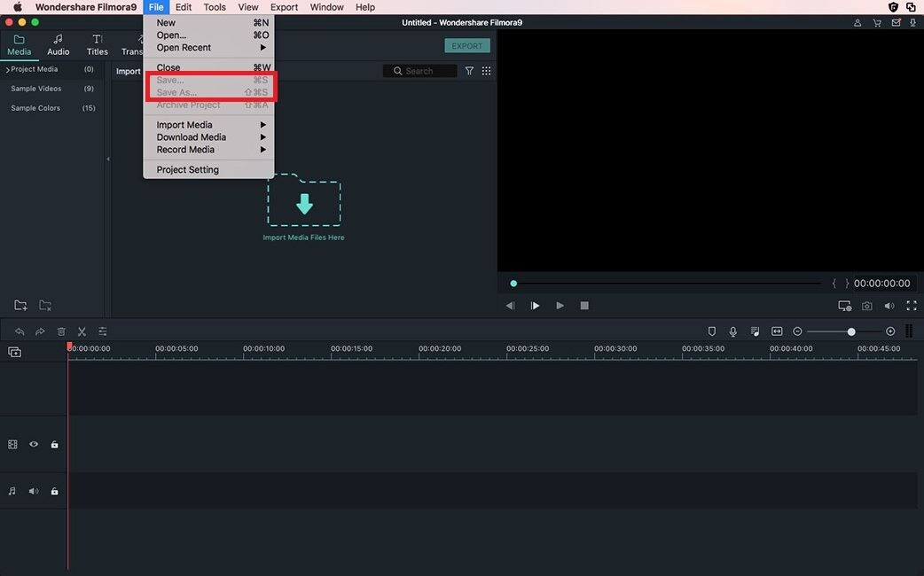This screenshot has width=924, height=576.
Task: Open the View menu
Action: 248,7
